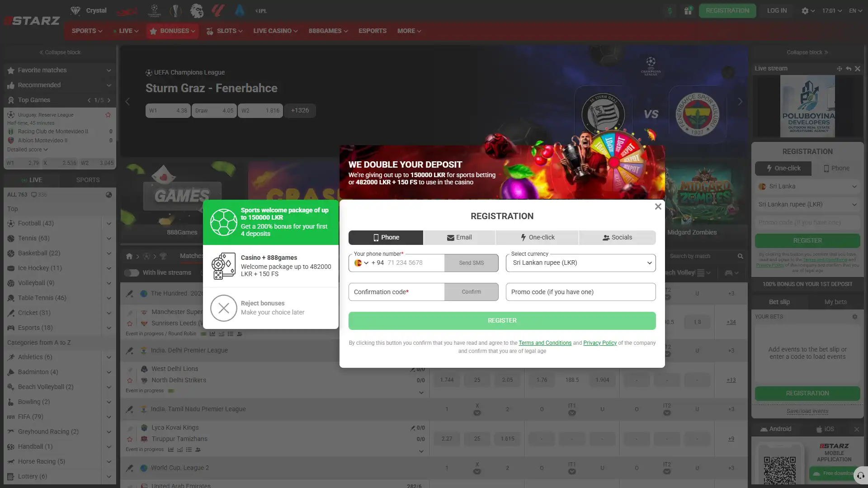Click the Champions League logo shortcut
The width and height of the screenshot is (868, 488).
154,11
